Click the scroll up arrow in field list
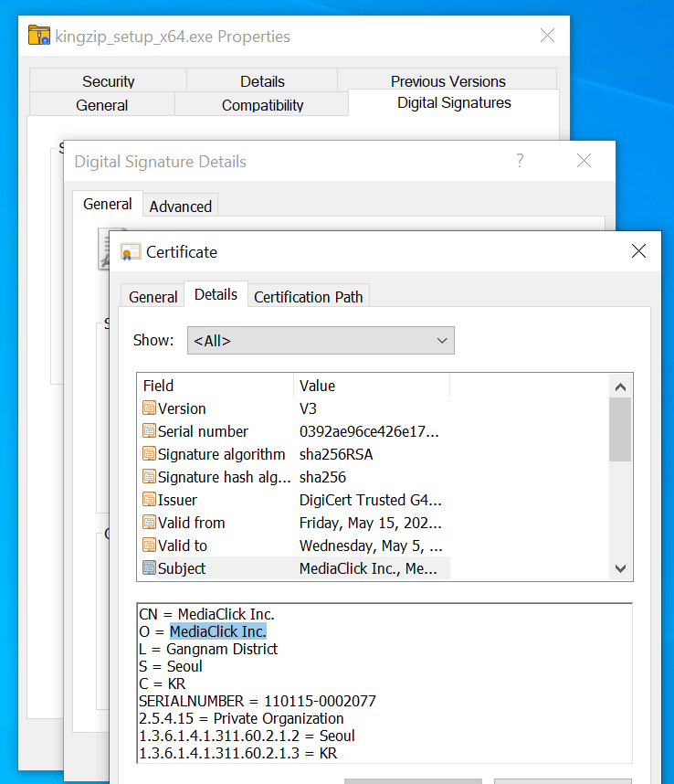 [x=620, y=387]
